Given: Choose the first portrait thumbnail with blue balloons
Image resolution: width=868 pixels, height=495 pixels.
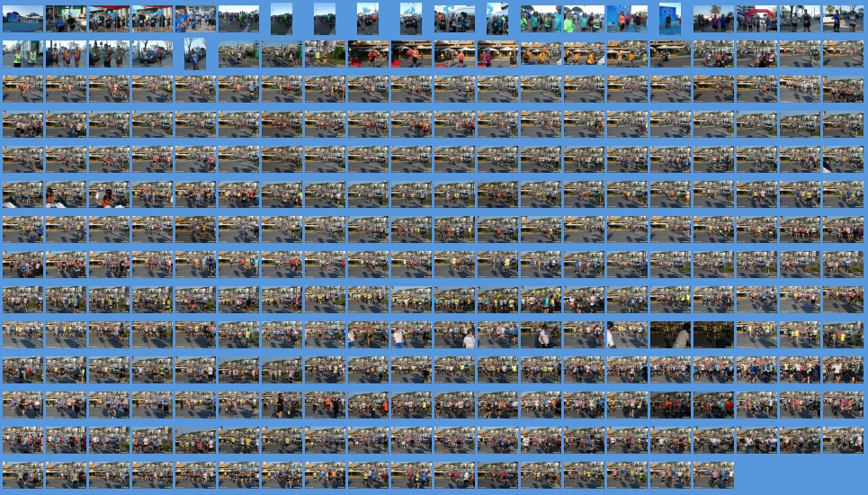Looking at the screenshot, I should point(368,19).
